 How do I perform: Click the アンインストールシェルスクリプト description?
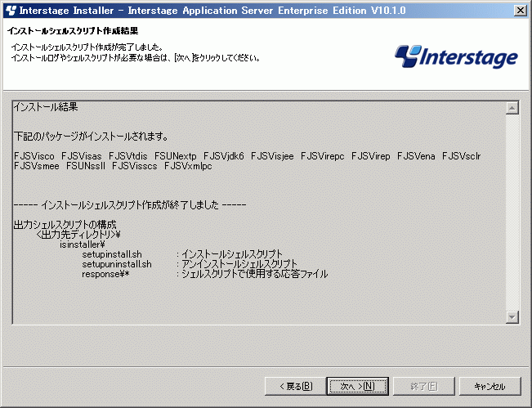(x=239, y=264)
